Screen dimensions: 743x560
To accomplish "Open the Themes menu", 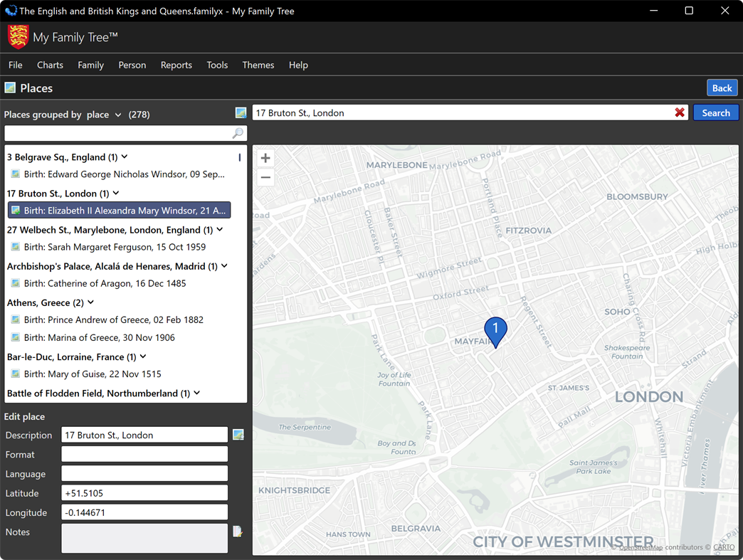I will (x=258, y=65).
